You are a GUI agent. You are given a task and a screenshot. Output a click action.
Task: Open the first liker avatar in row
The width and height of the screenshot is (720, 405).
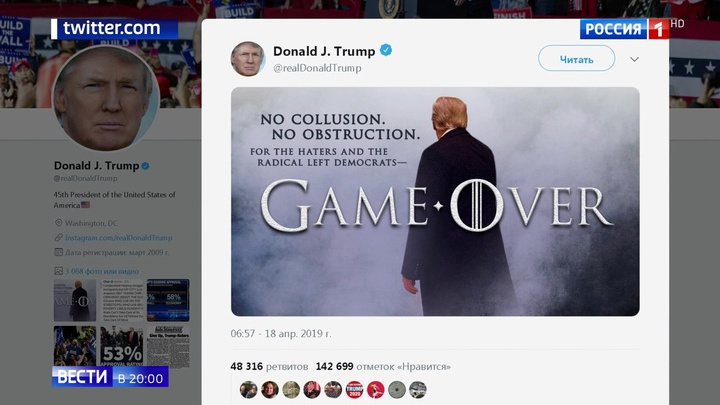click(248, 390)
